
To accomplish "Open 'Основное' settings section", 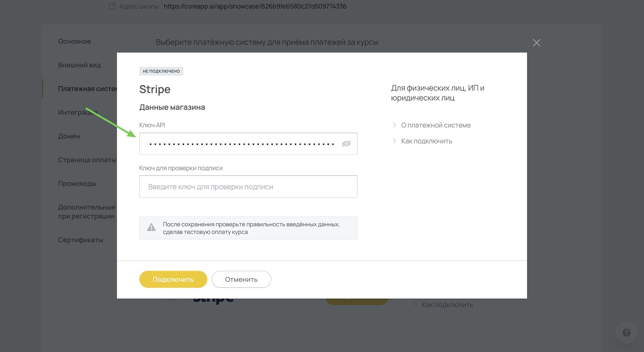I will pyautogui.click(x=74, y=41).
